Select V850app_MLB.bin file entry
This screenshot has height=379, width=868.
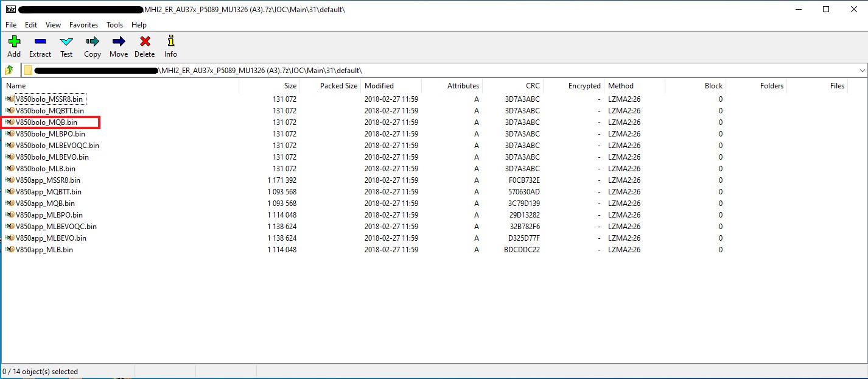[44, 250]
